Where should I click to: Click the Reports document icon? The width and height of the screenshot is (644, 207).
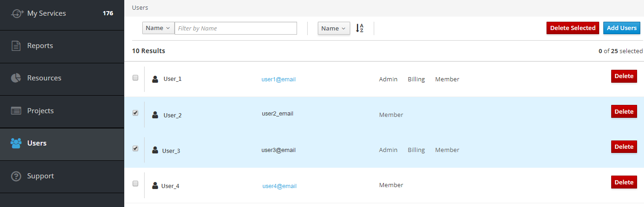click(16, 46)
